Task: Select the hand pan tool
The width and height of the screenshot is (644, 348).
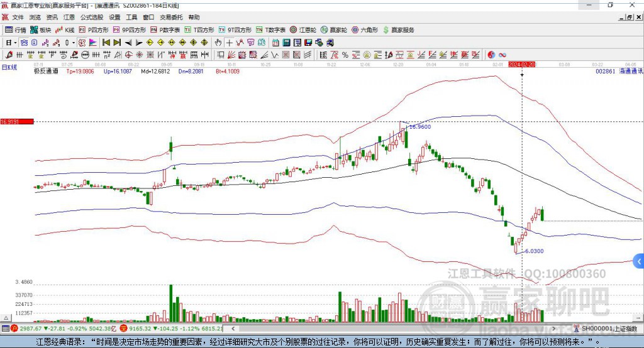Action: pos(218,43)
